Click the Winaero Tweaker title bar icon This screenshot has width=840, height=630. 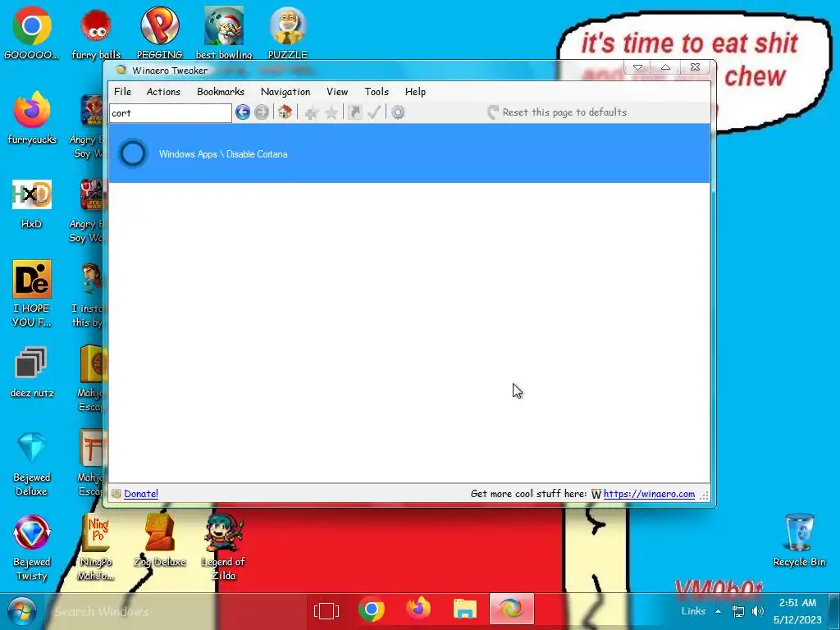[x=121, y=71]
